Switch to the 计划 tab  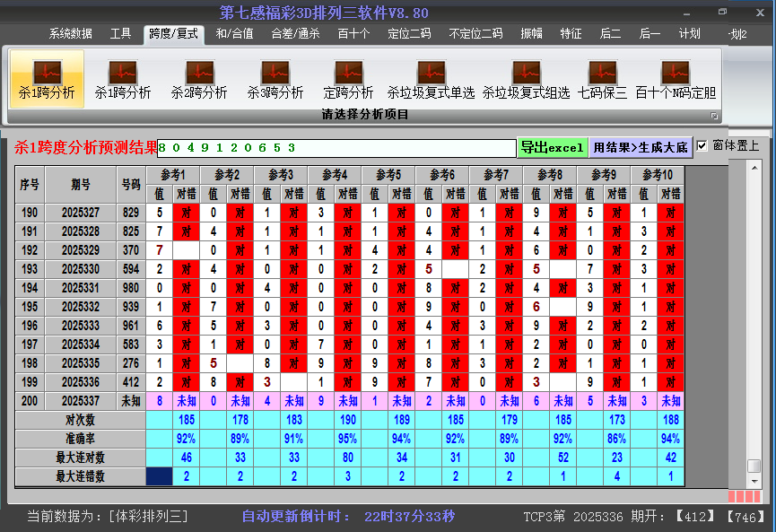pos(689,33)
